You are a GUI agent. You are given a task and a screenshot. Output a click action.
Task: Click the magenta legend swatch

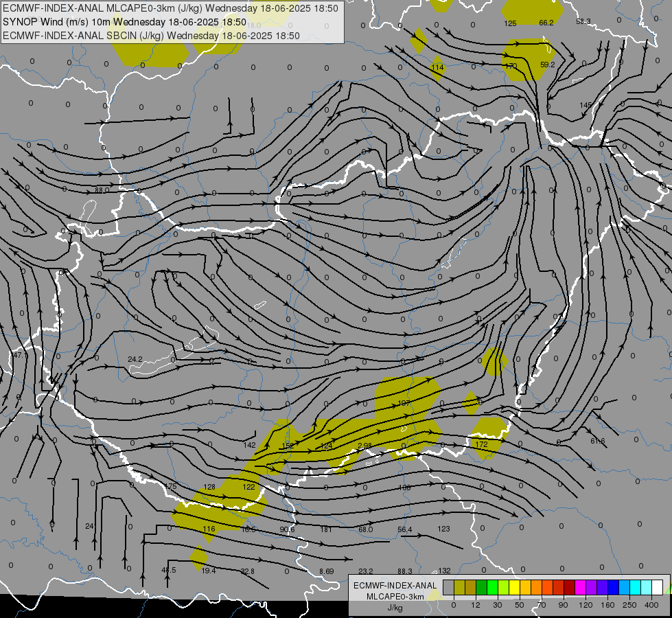click(580, 588)
